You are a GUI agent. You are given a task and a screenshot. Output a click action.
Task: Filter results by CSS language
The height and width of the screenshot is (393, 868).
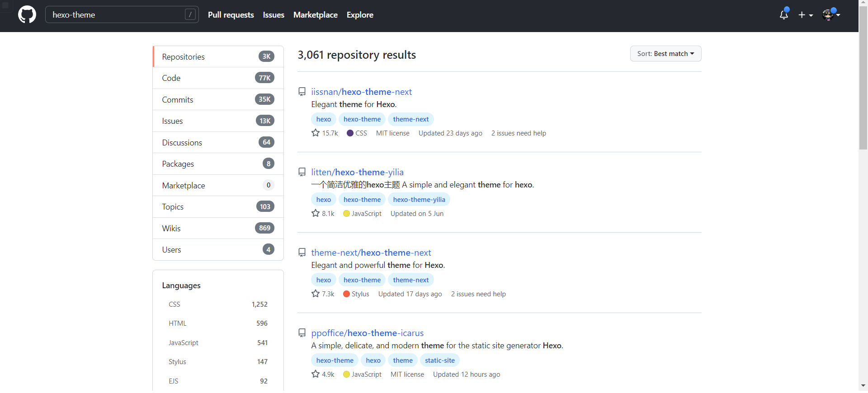(x=175, y=304)
